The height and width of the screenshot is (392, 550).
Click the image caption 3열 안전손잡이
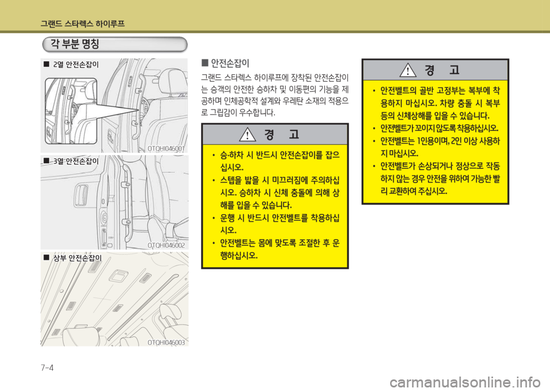(76, 161)
